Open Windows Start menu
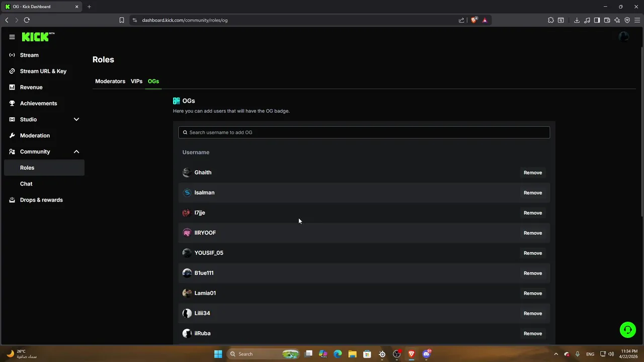The height and width of the screenshot is (362, 644). 218,354
